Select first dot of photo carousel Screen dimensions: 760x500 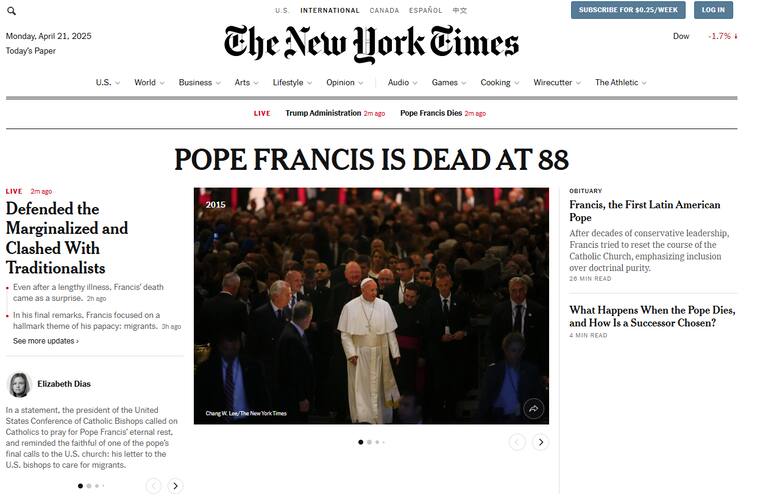361,442
